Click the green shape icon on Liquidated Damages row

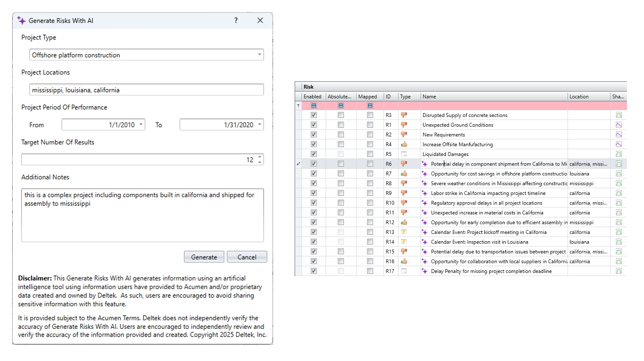(x=619, y=154)
